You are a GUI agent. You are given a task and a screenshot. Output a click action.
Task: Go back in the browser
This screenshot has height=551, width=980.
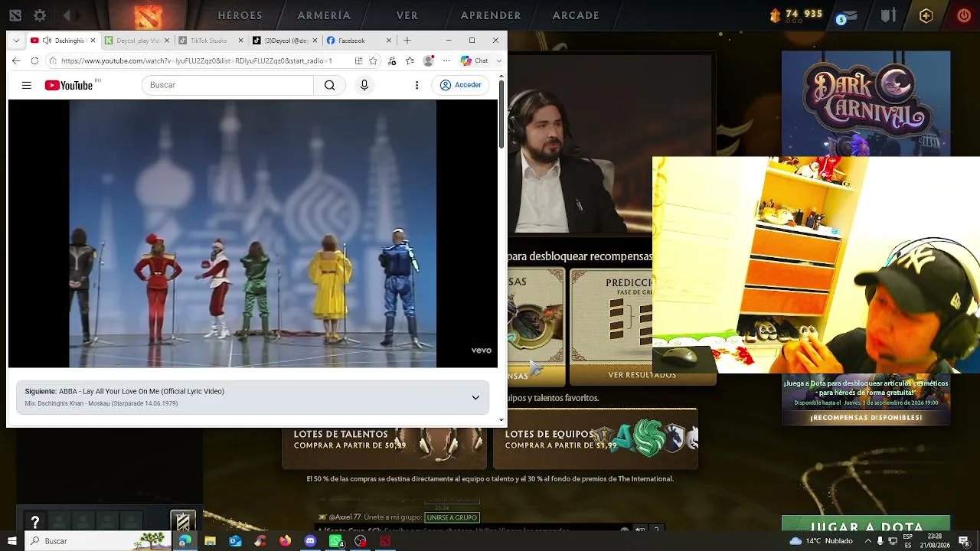click(x=16, y=60)
